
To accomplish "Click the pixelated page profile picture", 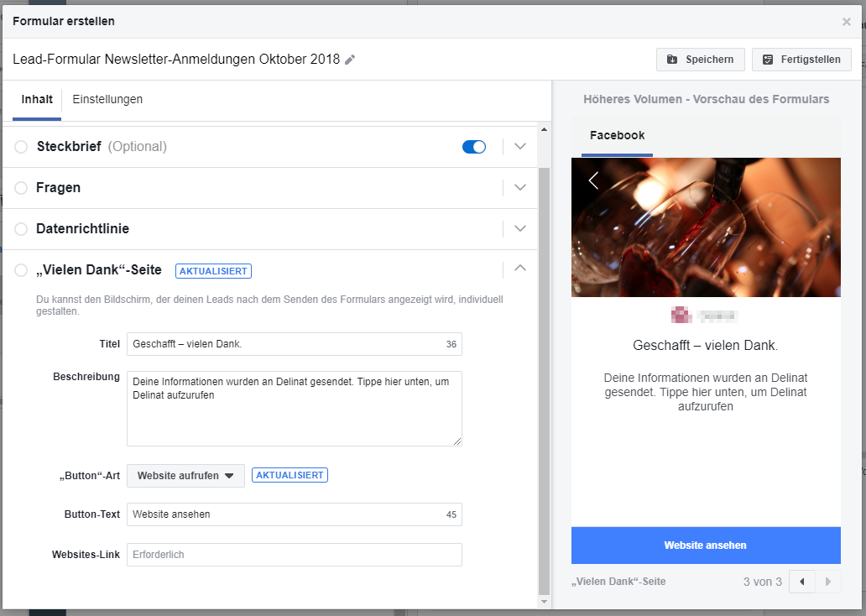I will click(x=681, y=315).
